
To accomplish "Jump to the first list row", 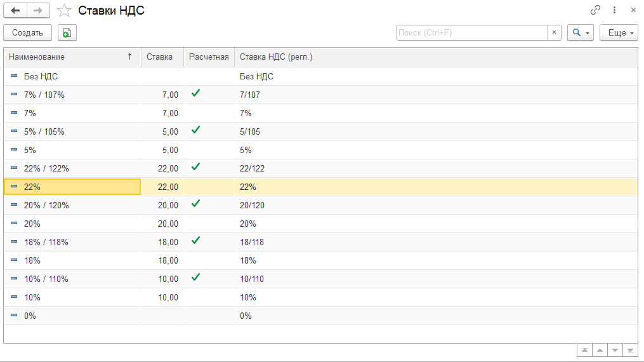I will 584,350.
